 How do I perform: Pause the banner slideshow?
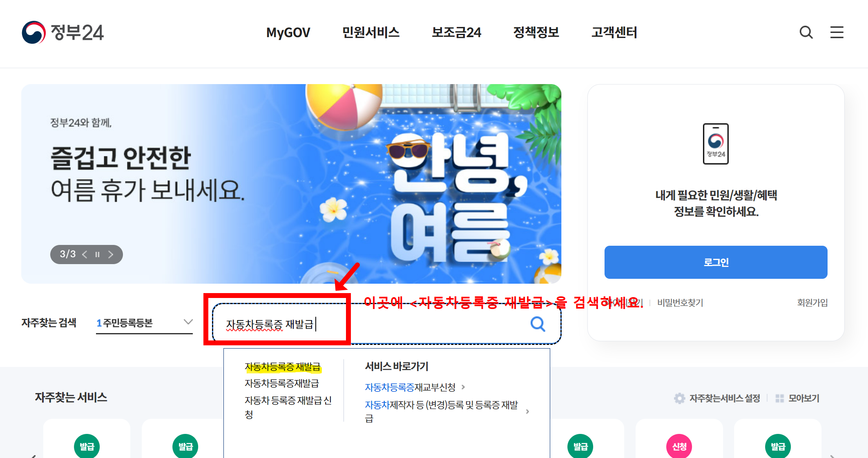point(97,254)
